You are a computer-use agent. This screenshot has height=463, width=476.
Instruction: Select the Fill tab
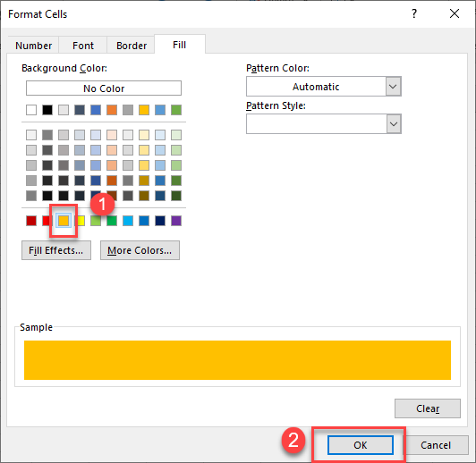180,45
